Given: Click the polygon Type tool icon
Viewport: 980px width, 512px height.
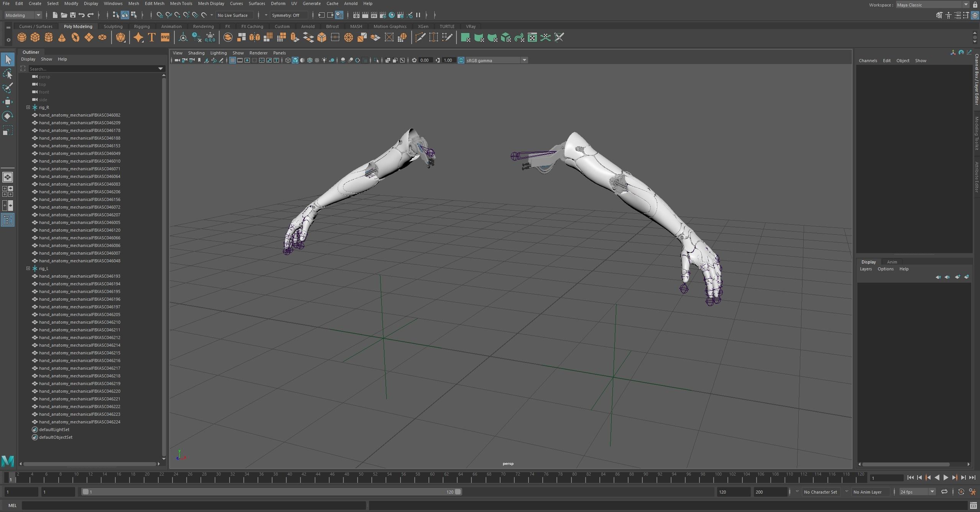Looking at the screenshot, I should pyautogui.click(x=152, y=38).
